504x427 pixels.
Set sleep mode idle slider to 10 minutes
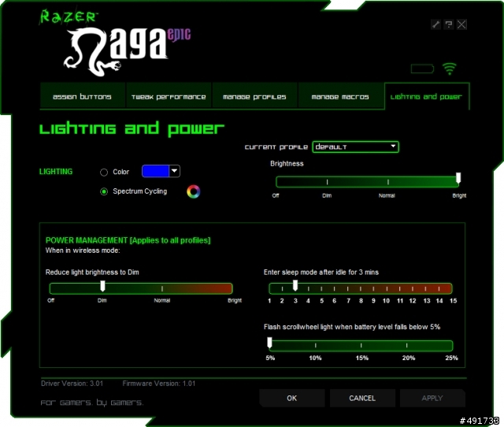pyautogui.click(x=387, y=289)
